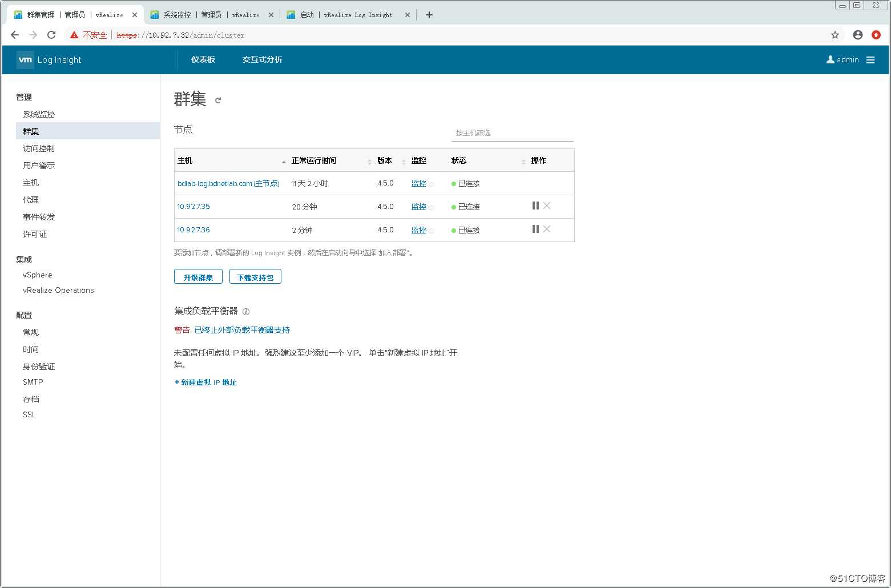This screenshot has height=588, width=891.
Task: Open 用户警示 in the sidebar
Action: [39, 166]
